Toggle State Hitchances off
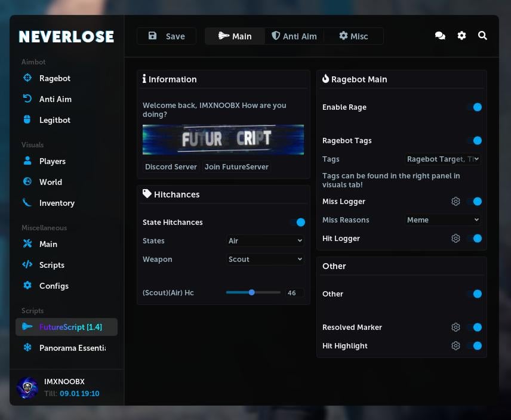 click(300, 223)
